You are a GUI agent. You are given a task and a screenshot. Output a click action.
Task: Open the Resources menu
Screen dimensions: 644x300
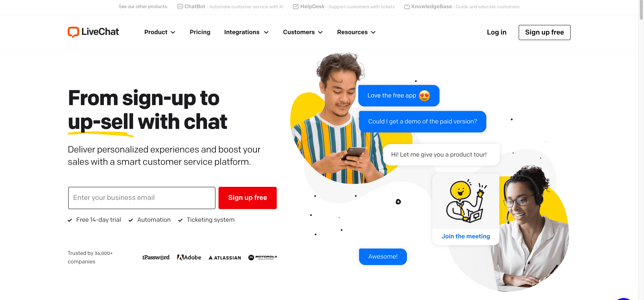point(356,32)
